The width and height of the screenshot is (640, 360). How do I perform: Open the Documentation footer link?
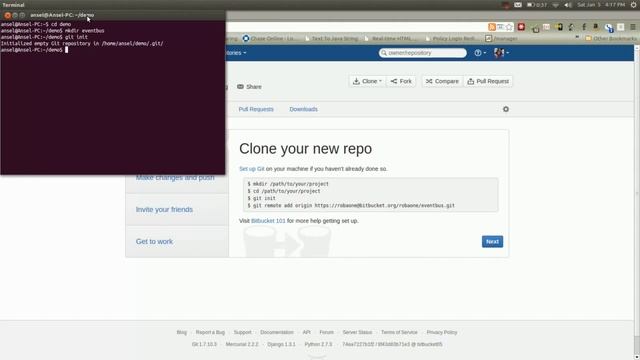(x=277, y=332)
